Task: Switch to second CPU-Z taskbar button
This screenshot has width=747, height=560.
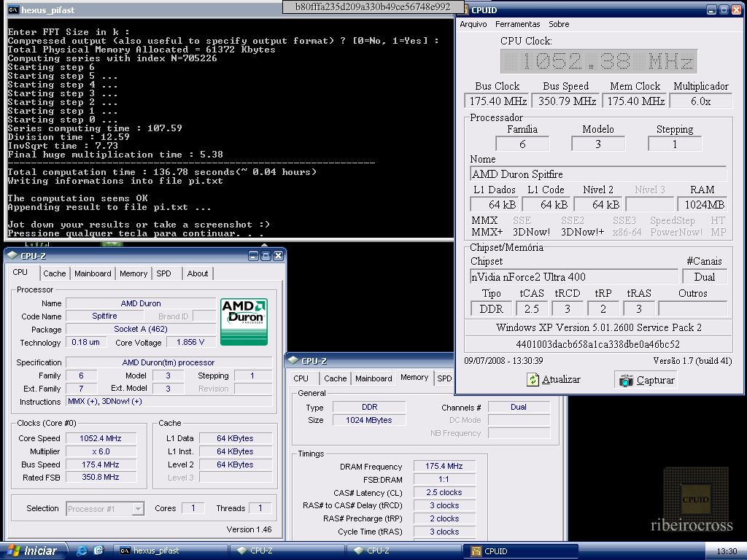Action: [404, 551]
